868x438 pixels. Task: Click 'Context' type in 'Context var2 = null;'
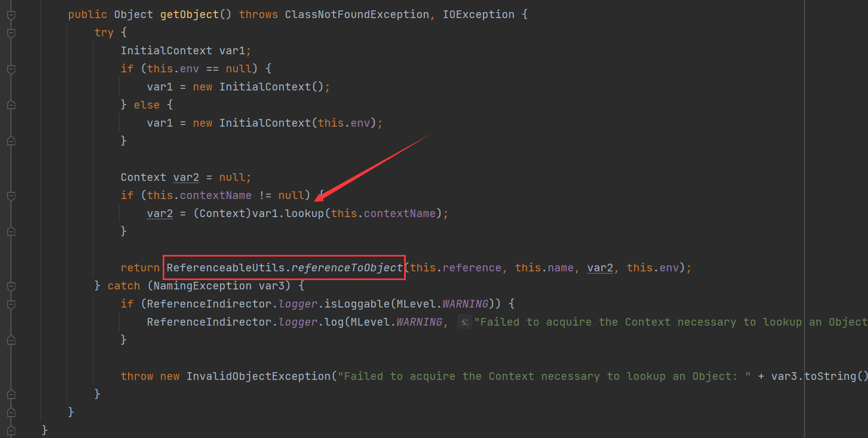pos(143,178)
